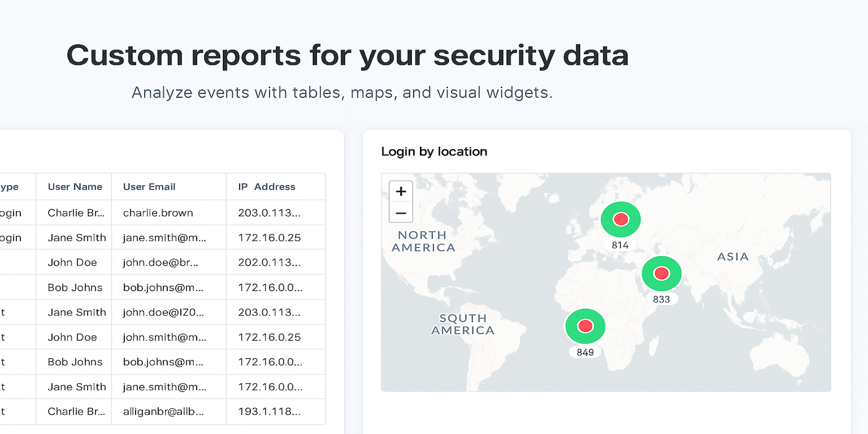The width and height of the screenshot is (868, 434).
Task: Select the map marker labeled 814
Action: 620,220
